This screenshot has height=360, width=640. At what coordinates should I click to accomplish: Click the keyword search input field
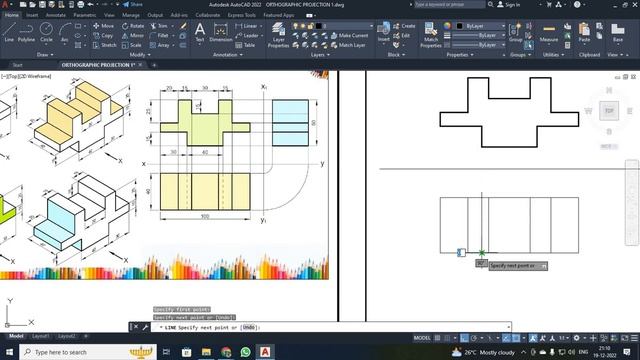coord(450,4)
